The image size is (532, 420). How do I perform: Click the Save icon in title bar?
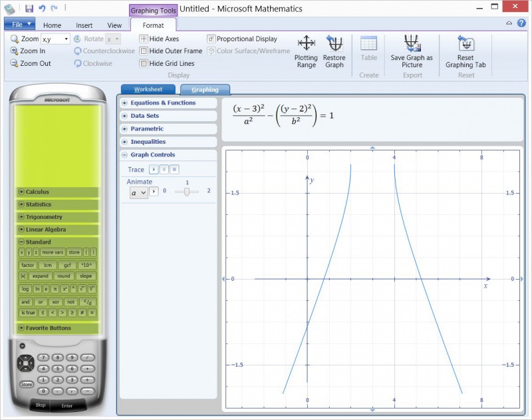coord(29,9)
